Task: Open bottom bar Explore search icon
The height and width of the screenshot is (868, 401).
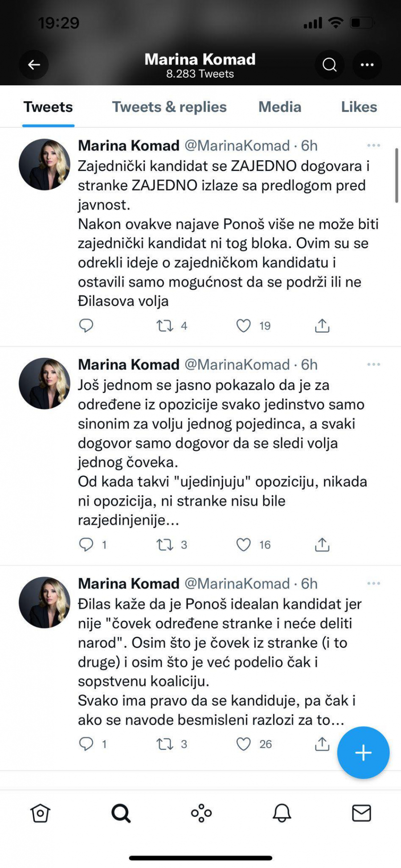Action: point(119,813)
